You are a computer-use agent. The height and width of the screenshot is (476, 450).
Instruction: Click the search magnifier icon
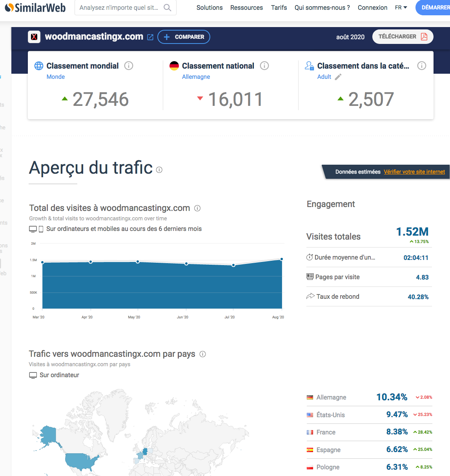[168, 8]
